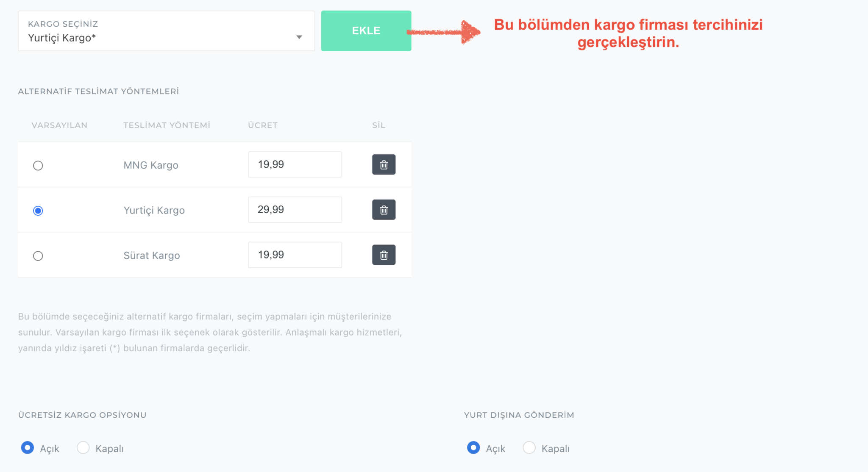Choose Kapalı under ÜCRETSİZ KARGO OPSİYONU
This screenshot has height=472, width=868.
pos(83,447)
